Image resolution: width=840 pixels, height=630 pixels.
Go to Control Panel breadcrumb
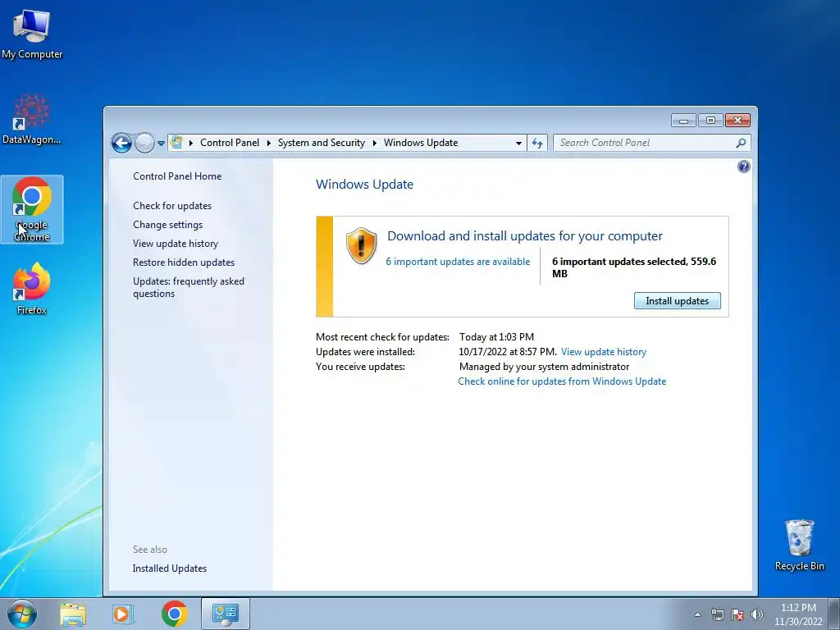pos(230,143)
